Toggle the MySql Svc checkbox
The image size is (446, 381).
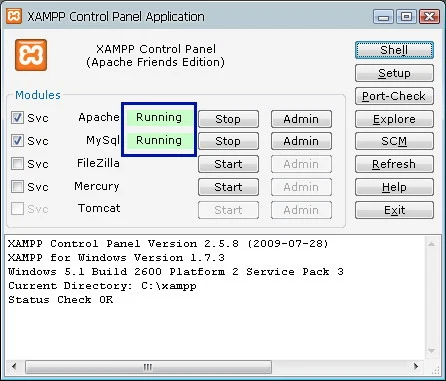pyautogui.click(x=17, y=141)
